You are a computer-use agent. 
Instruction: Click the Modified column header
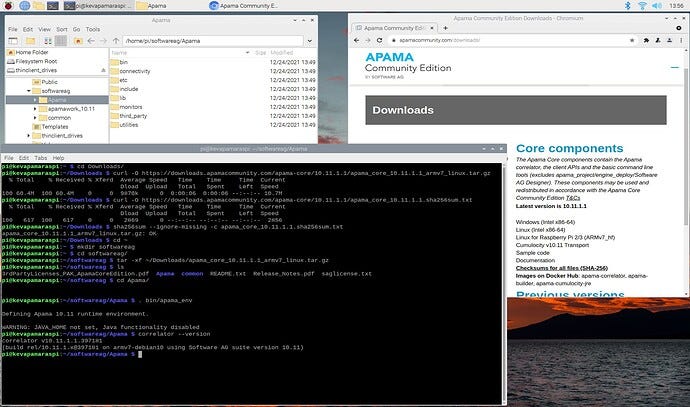coord(282,52)
